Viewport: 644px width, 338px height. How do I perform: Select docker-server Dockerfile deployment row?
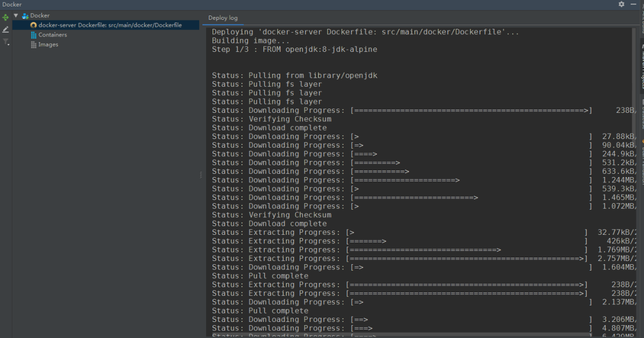click(x=106, y=25)
